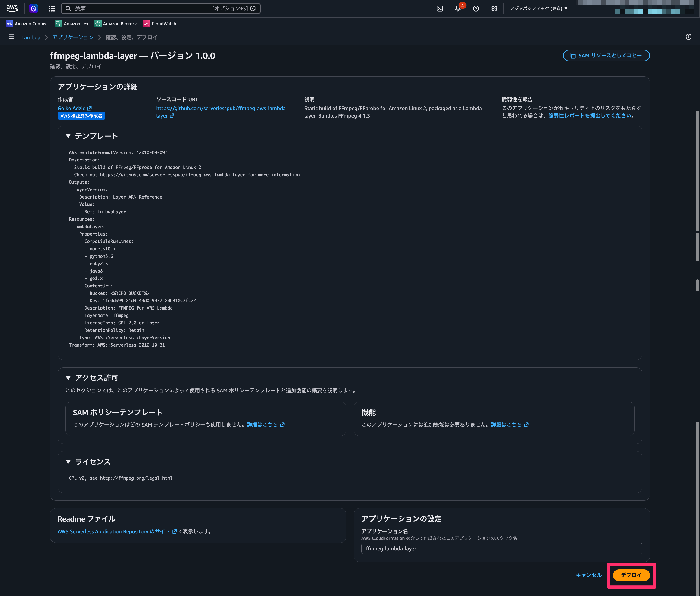700x596 pixels.
Task: Open the AWS Lambda service icon beside the logo
Action: click(33, 8)
